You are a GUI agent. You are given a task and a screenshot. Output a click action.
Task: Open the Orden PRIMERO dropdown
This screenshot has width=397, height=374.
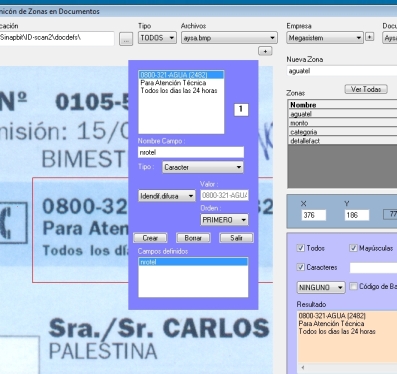pos(224,220)
